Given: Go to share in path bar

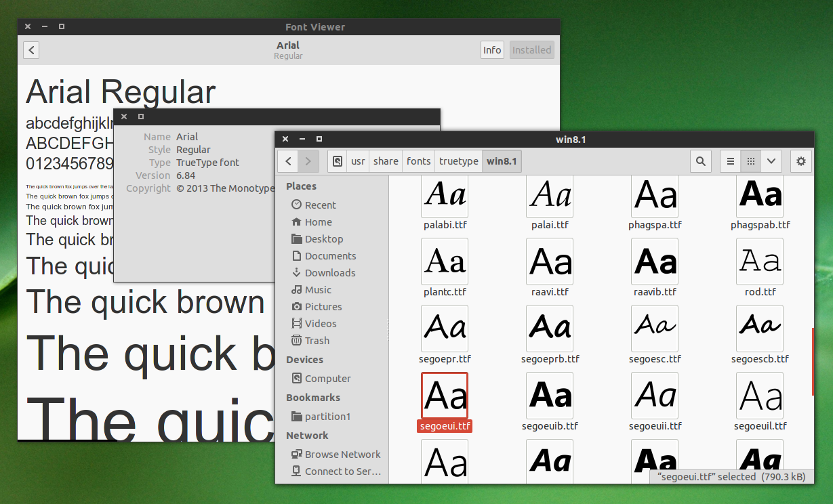Looking at the screenshot, I should coord(386,161).
